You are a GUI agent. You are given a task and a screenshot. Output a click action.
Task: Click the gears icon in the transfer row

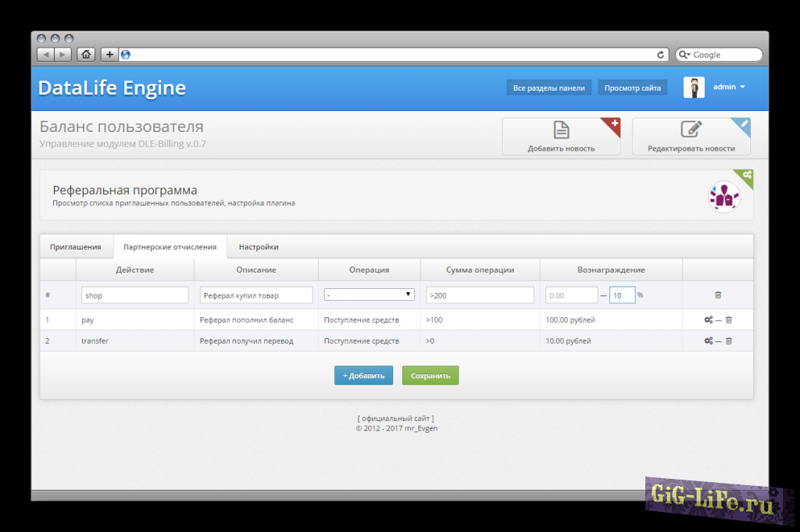(709, 341)
